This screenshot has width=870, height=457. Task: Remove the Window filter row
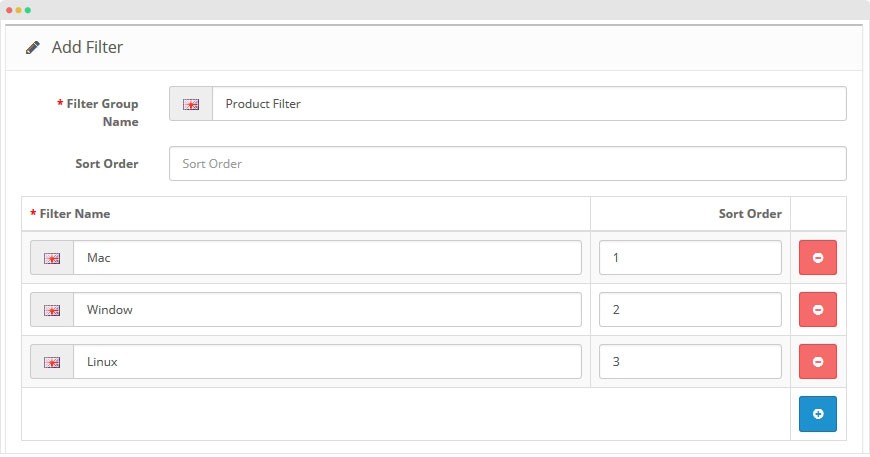pos(817,310)
